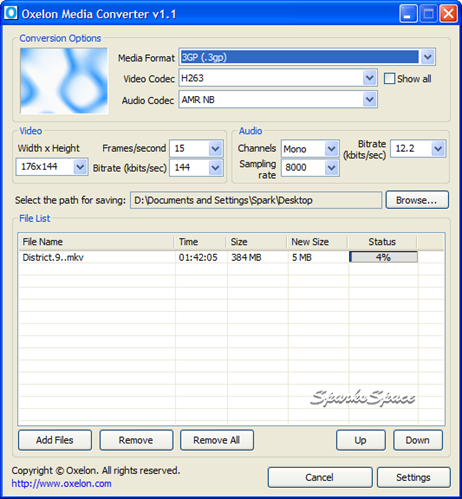Click the 4% conversion progress bar
This screenshot has height=499, width=462.
tap(383, 257)
